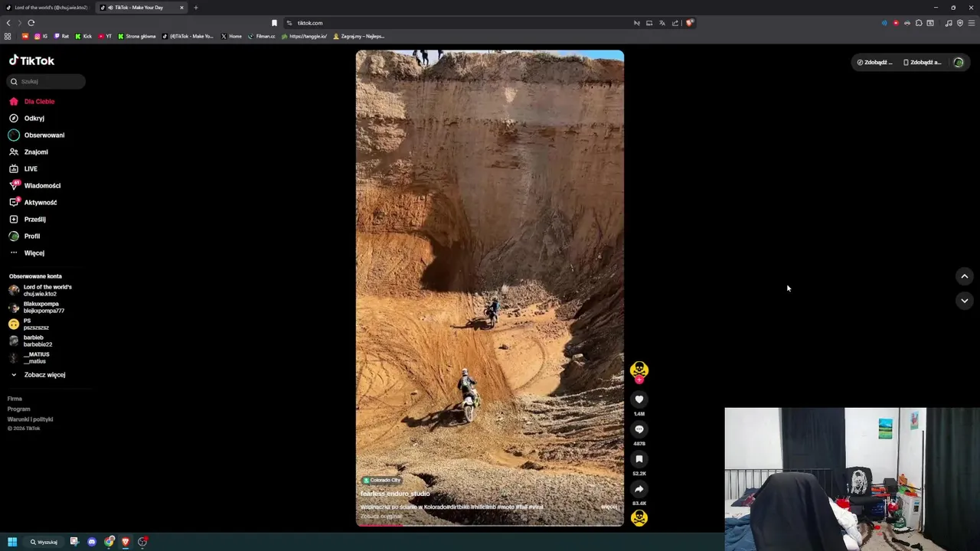Open the Znajomi section
Viewport: 980px width, 551px height.
[28, 152]
